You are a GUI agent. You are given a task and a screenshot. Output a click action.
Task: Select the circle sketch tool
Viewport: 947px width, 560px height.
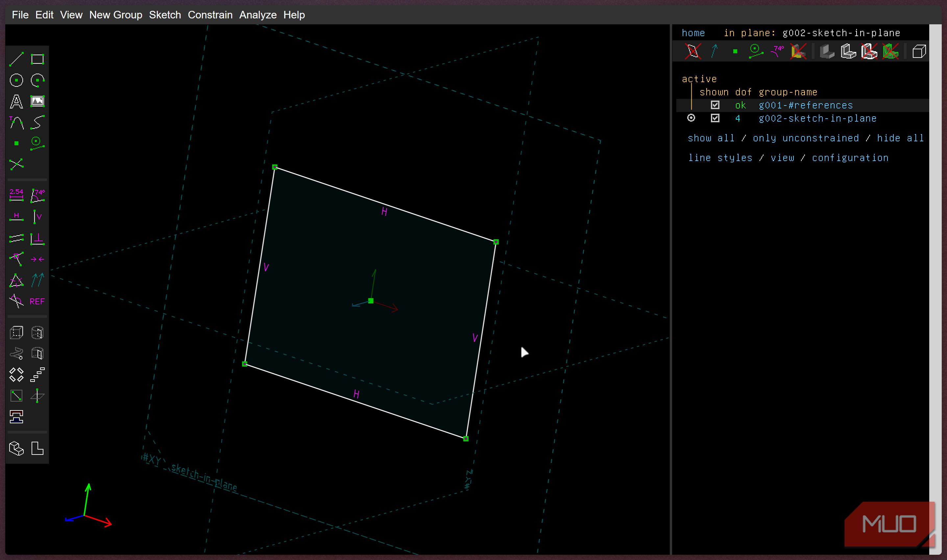[16, 81]
